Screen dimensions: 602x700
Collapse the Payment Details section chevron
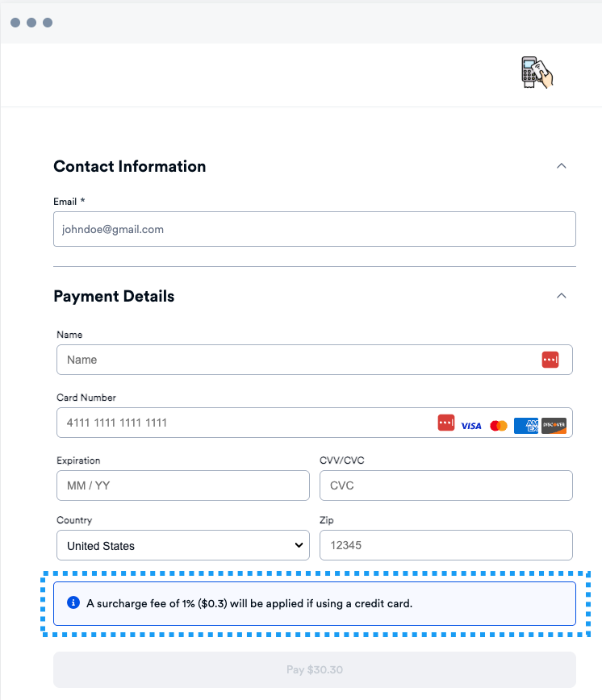click(x=562, y=296)
